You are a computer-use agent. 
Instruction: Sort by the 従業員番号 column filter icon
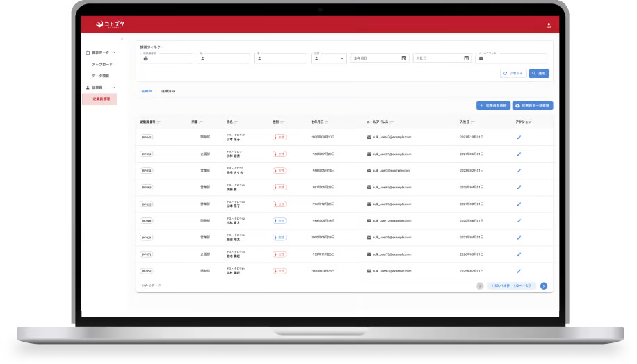coord(159,122)
